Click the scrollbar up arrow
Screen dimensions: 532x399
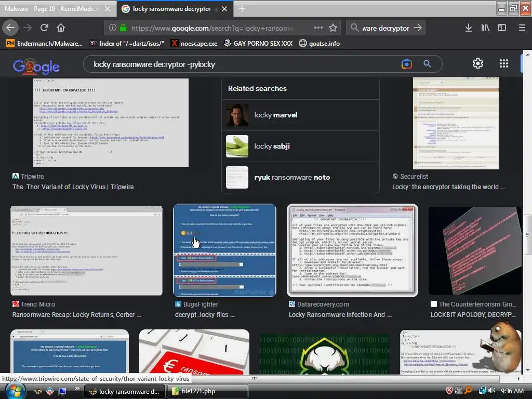(x=527, y=54)
